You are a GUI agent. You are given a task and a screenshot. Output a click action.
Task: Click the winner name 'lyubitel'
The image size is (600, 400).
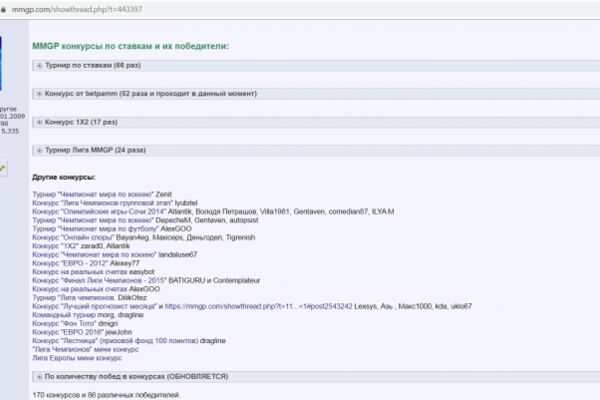pyautogui.click(x=186, y=203)
